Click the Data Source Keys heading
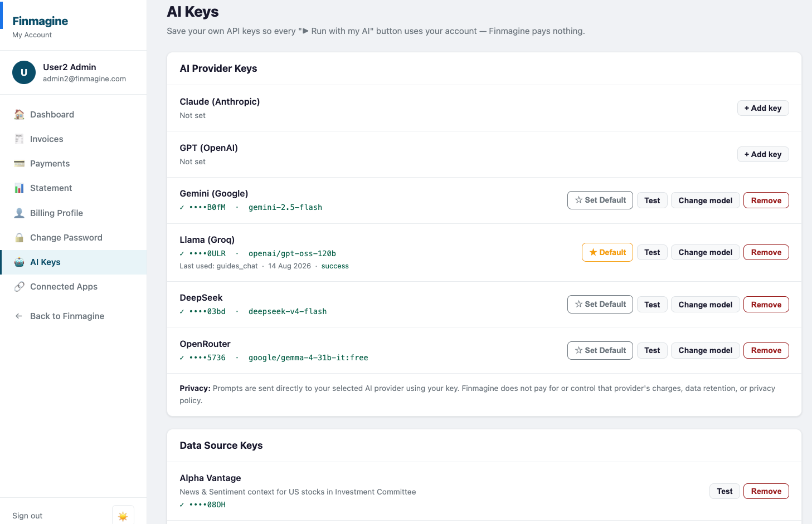This screenshot has width=812, height=524. 221,445
